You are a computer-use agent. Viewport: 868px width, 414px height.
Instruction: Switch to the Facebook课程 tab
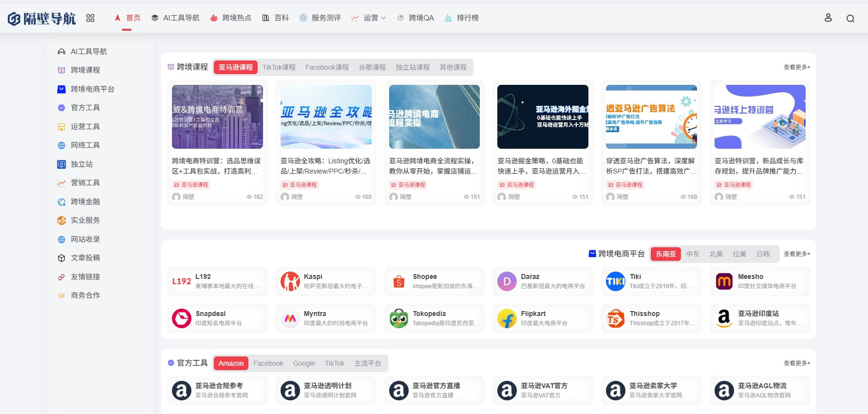(x=327, y=67)
